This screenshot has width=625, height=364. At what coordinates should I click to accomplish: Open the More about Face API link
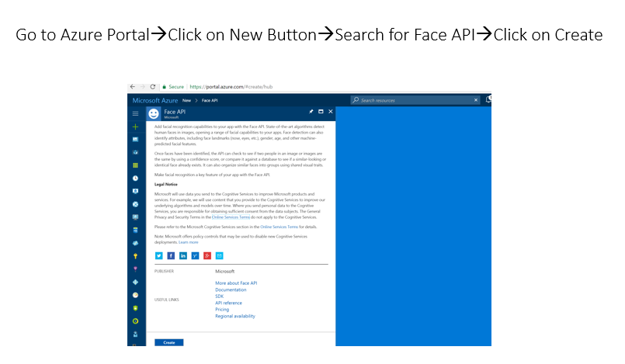(x=236, y=283)
